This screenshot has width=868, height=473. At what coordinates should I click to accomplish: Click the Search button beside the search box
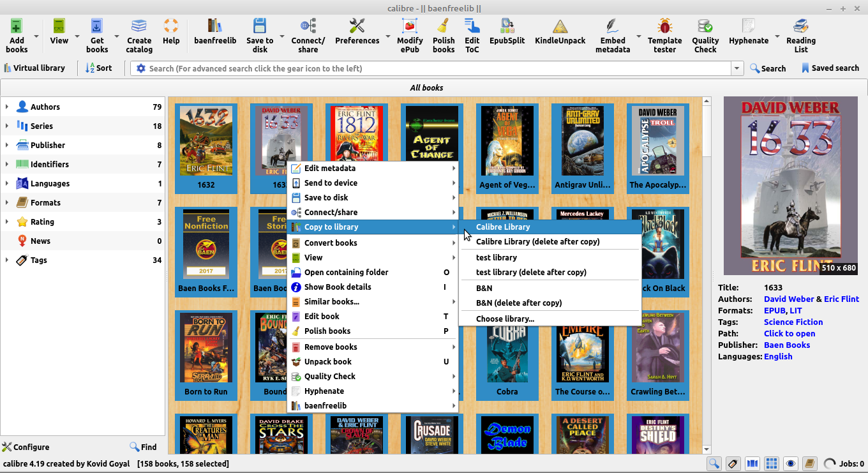[768, 68]
